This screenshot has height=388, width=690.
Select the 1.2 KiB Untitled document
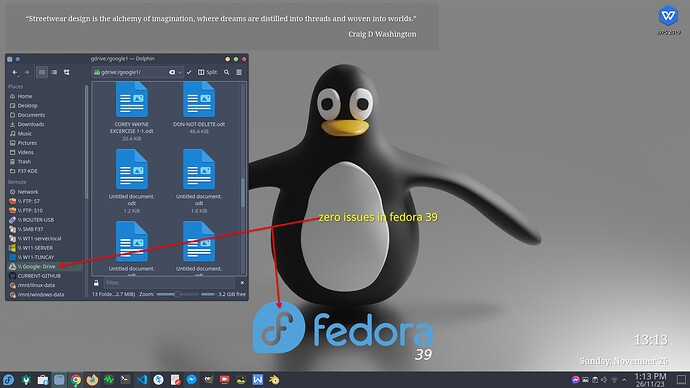pyautogui.click(x=132, y=181)
